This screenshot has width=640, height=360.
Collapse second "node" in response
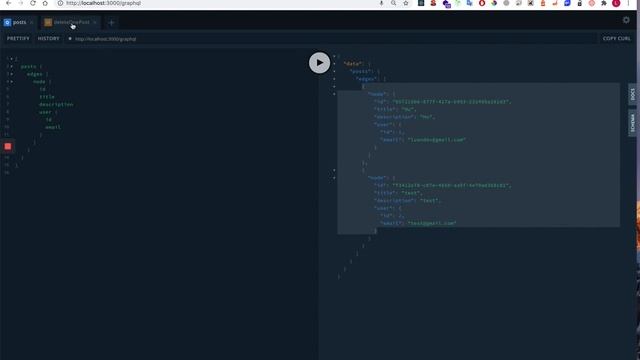334,178
